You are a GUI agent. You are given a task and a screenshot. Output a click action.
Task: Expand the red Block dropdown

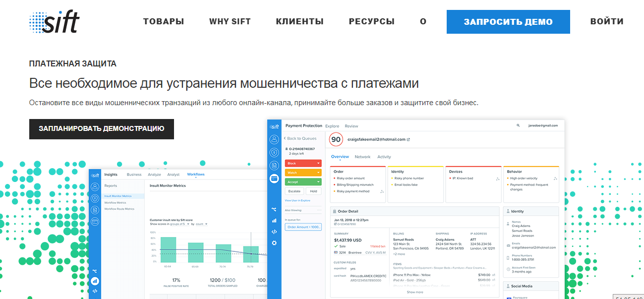tap(303, 163)
